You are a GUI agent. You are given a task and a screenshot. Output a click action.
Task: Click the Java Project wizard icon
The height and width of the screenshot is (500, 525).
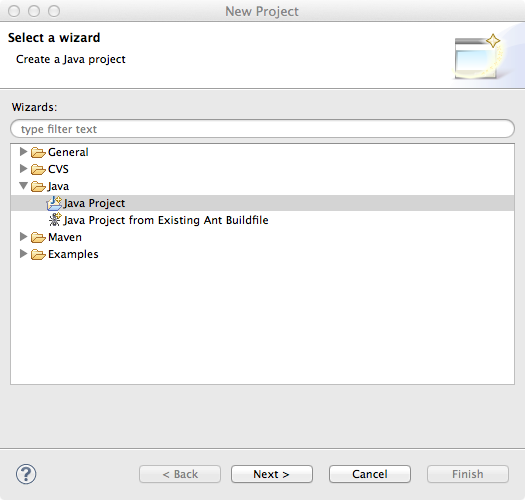(x=54, y=203)
